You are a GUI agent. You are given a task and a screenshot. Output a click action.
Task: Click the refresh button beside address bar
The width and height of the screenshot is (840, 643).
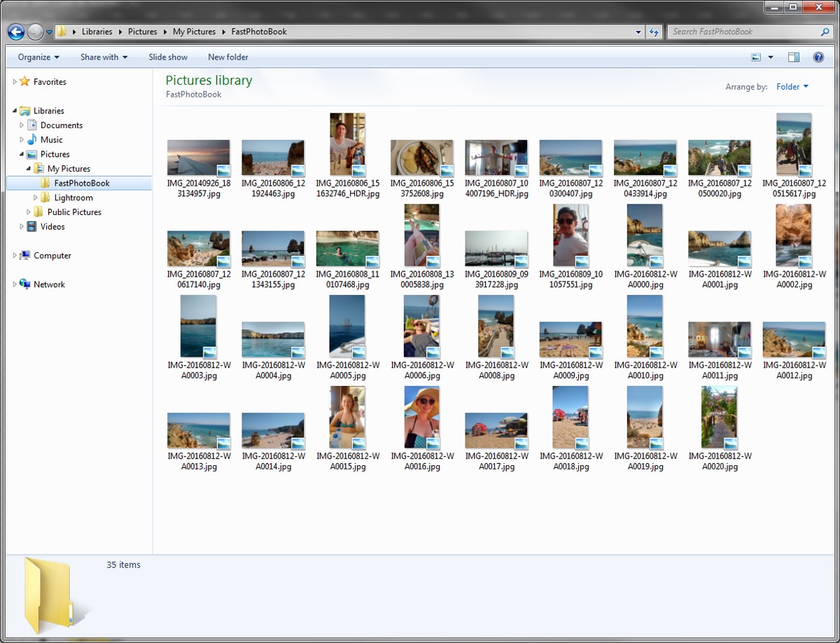(x=654, y=32)
